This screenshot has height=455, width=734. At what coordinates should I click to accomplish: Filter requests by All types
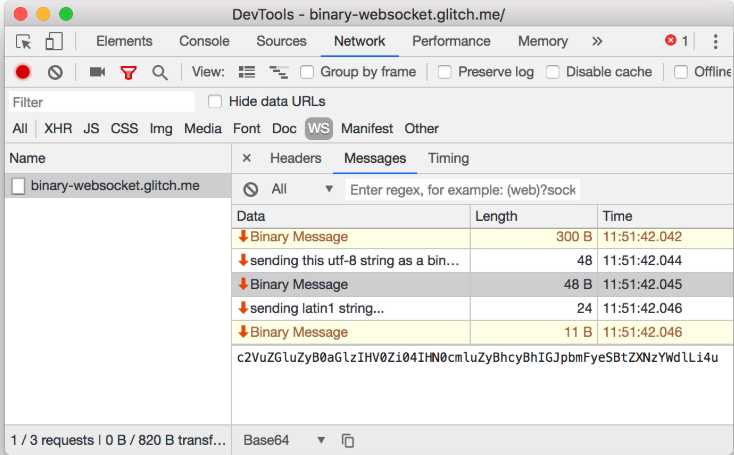click(x=20, y=129)
